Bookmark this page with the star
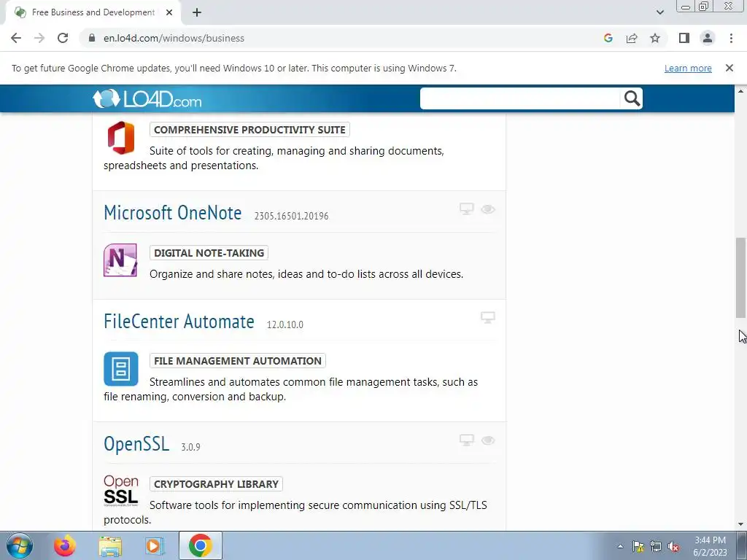Viewport: 747px width, 560px height. point(655,38)
